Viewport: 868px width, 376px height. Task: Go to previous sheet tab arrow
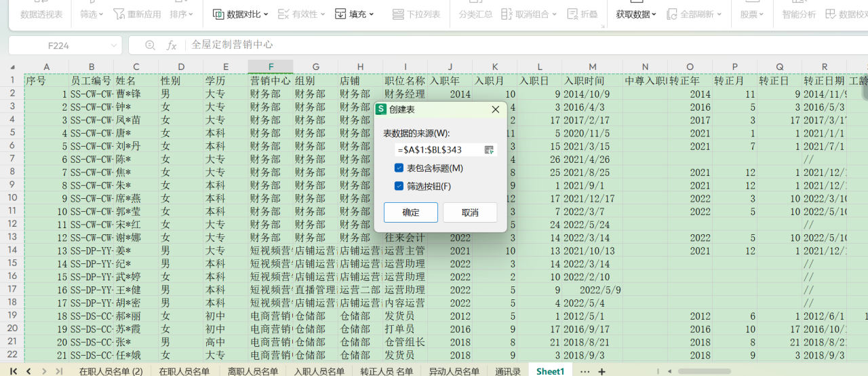(28, 371)
